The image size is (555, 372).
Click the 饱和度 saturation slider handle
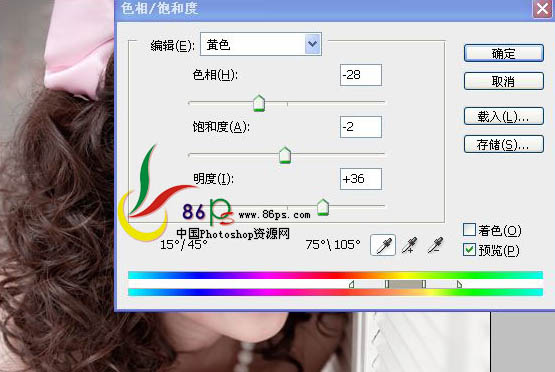click(285, 155)
